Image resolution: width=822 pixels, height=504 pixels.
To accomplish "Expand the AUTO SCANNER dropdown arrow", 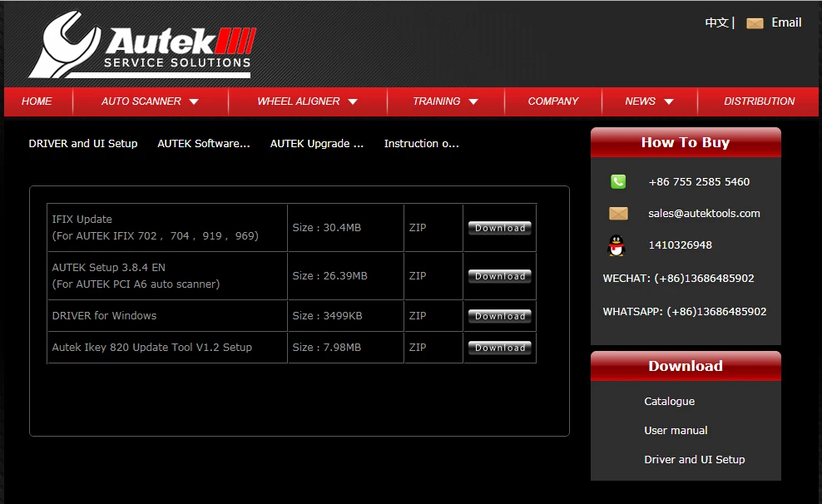I will 194,101.
